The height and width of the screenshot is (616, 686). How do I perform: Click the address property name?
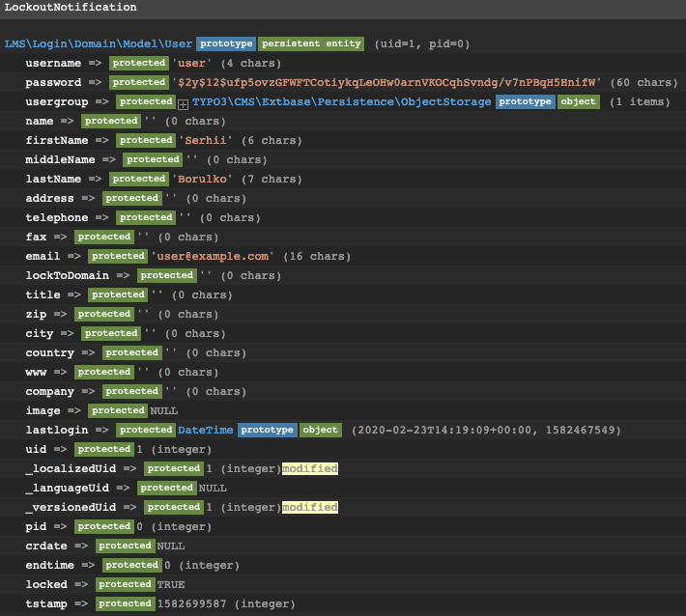click(x=50, y=199)
